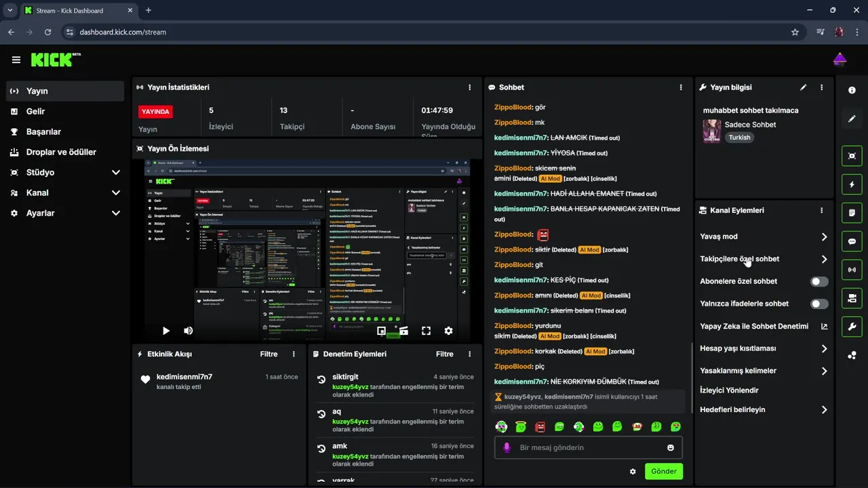Toggle the camera widget icon in right sidebar
868x488 pixels.
pyautogui.click(x=852, y=298)
